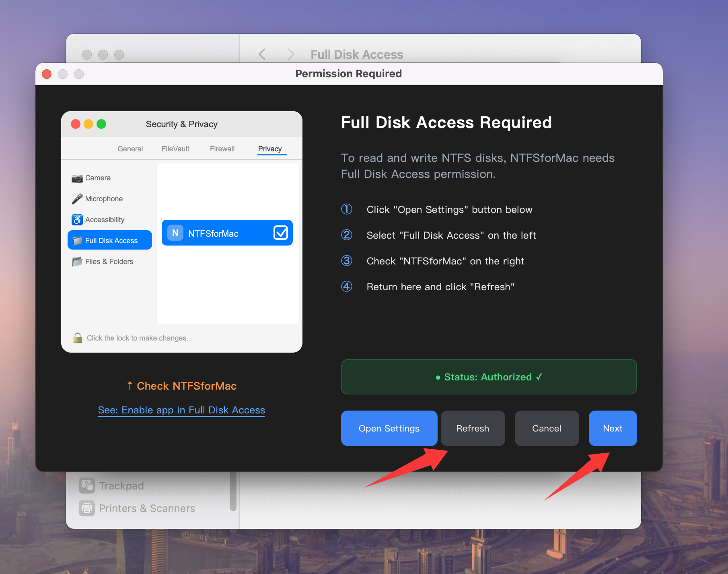
Task: Toggle the Status: Authorized indicator
Action: [488, 377]
